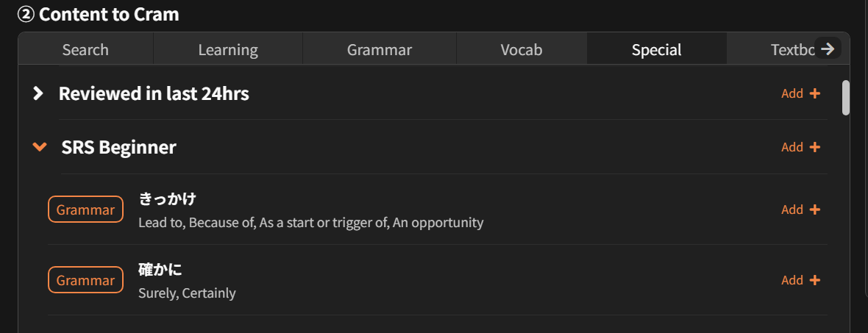The width and height of the screenshot is (868, 333).
Task: Open the Learning tab
Action: click(228, 50)
